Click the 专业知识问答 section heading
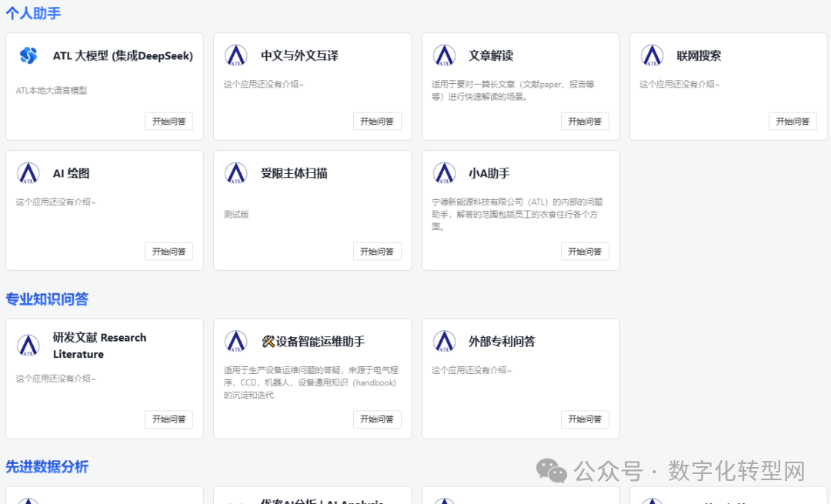The width and height of the screenshot is (831, 504). click(48, 299)
